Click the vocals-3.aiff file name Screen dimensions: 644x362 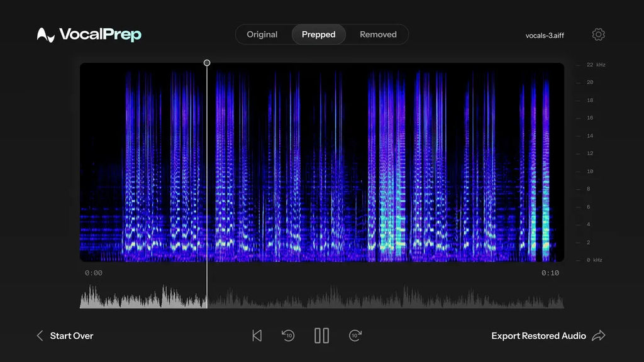[x=545, y=35]
